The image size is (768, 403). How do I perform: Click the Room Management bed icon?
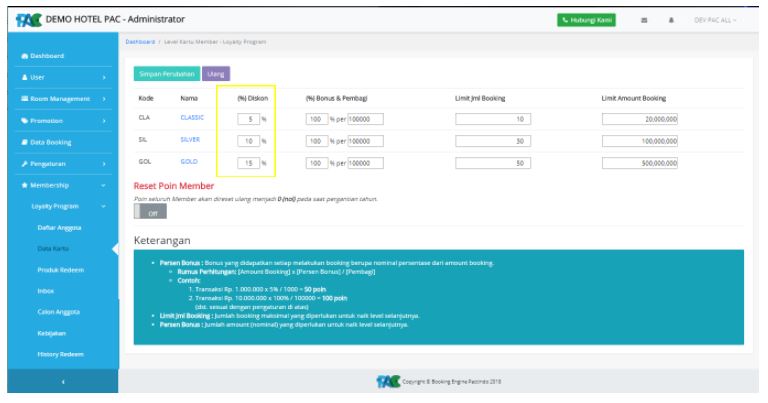(24, 99)
